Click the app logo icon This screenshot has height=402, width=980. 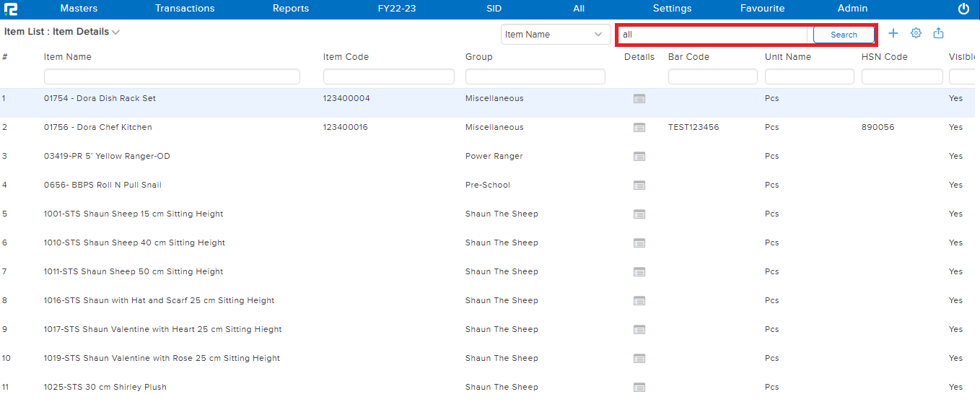(11, 9)
